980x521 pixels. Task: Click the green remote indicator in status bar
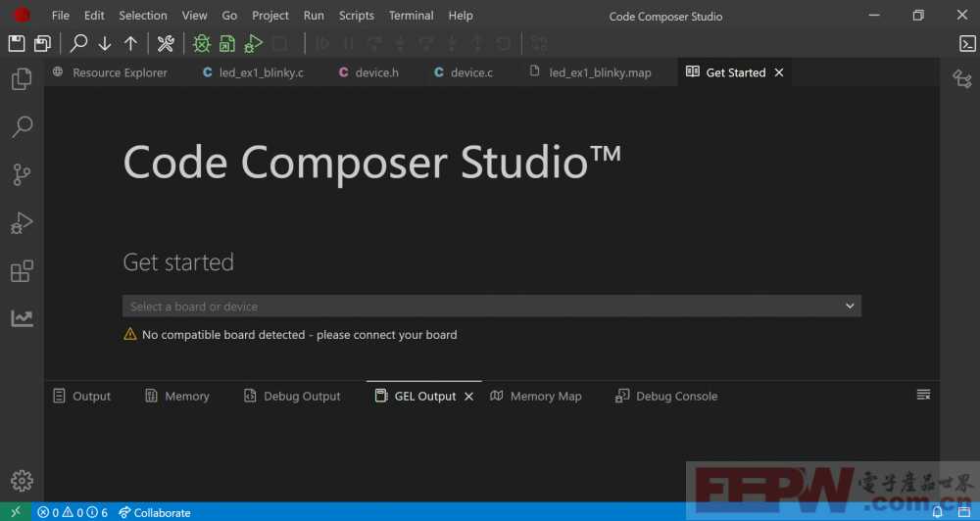[x=15, y=512]
